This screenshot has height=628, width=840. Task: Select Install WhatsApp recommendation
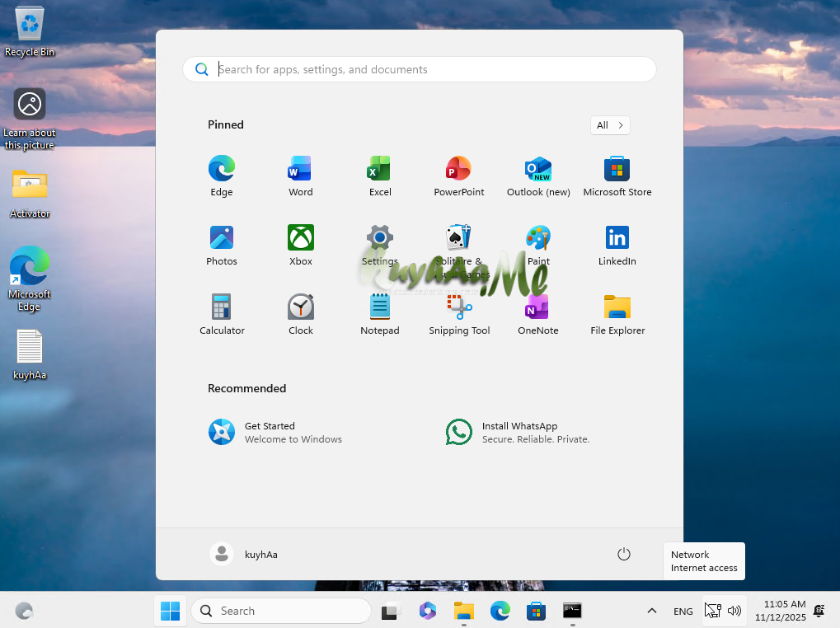518,432
